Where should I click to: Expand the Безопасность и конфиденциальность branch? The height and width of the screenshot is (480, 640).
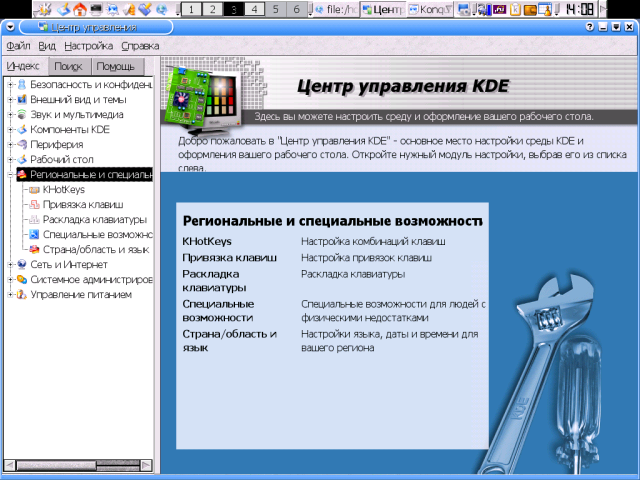(x=11, y=84)
